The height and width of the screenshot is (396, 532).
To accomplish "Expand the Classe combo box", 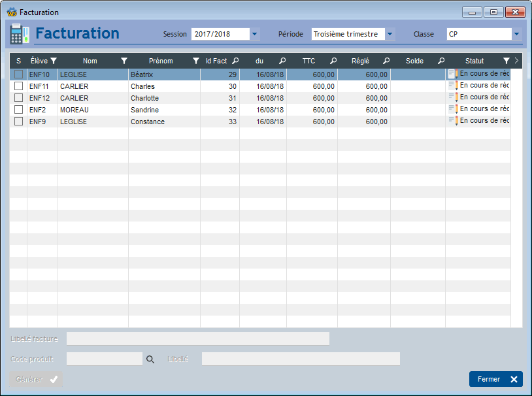I will coord(516,34).
